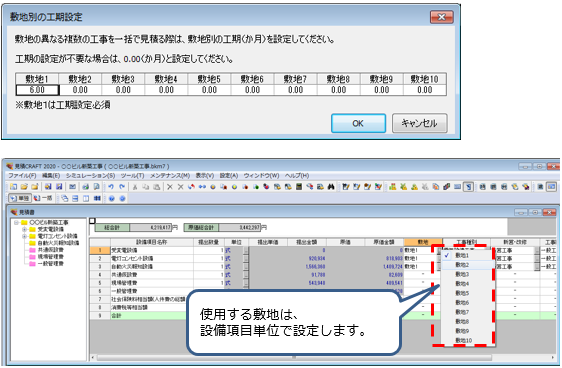Open the シミュレーション(S) menu
The width and height of the screenshot is (562, 368).
(90, 176)
